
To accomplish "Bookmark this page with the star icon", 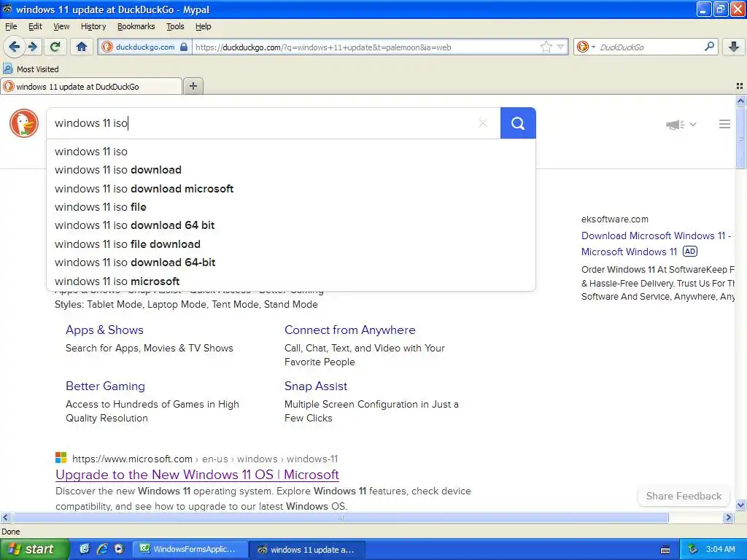I will (x=546, y=47).
